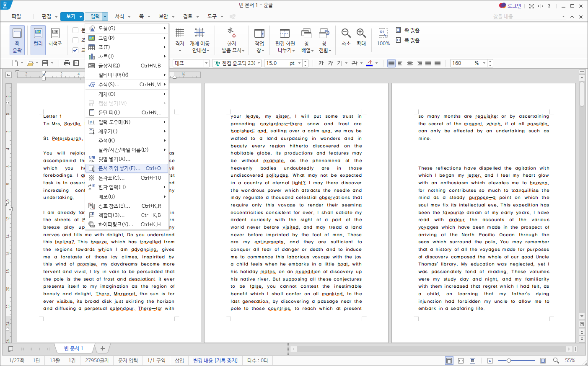This screenshot has height=366, width=588.
Task: Open the 찾을 내용 search dropdown arrow
Action: click(x=563, y=17)
